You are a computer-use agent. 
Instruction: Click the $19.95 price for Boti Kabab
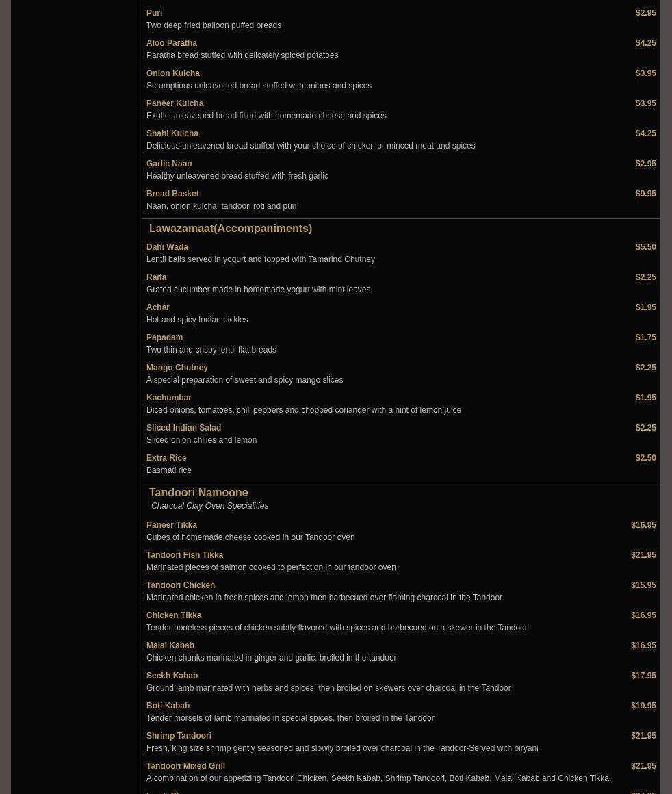(x=643, y=706)
